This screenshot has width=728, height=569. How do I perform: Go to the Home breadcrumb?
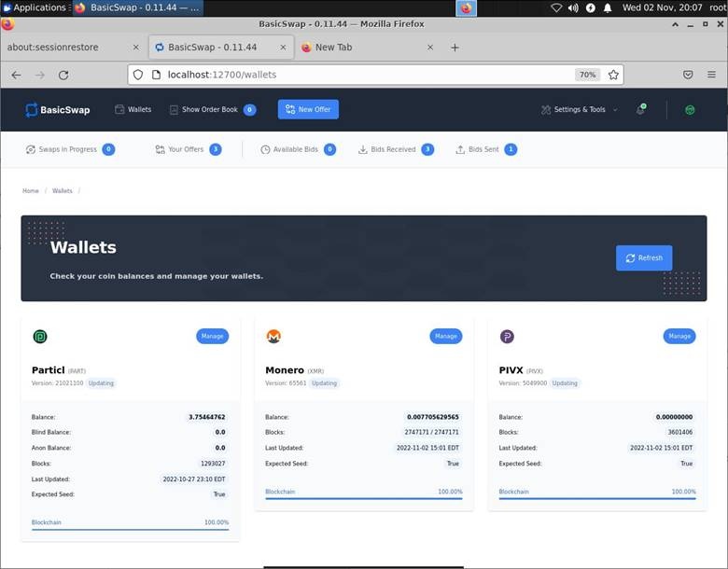click(31, 190)
